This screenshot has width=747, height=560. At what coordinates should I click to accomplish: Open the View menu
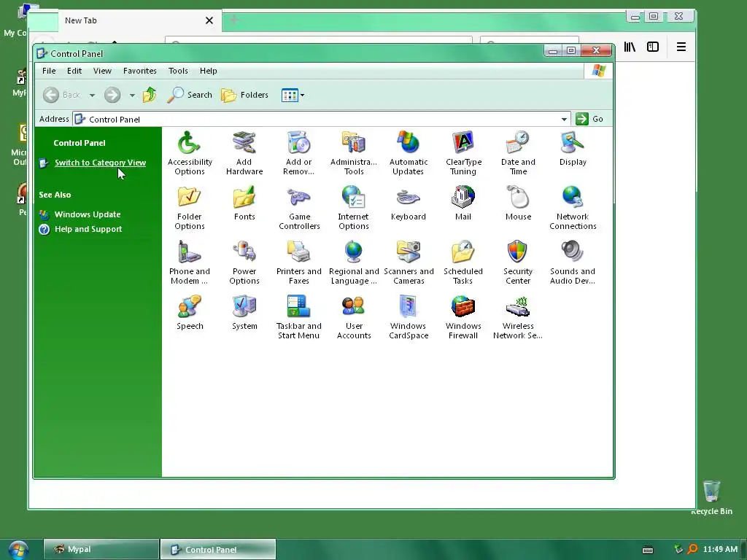pos(102,71)
